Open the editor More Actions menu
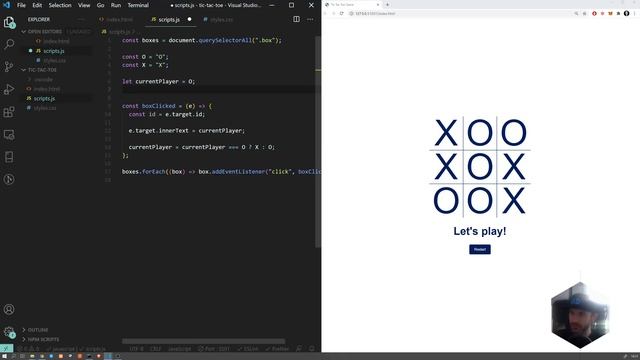Viewport: 640px width, 360px height. (x=310, y=19)
